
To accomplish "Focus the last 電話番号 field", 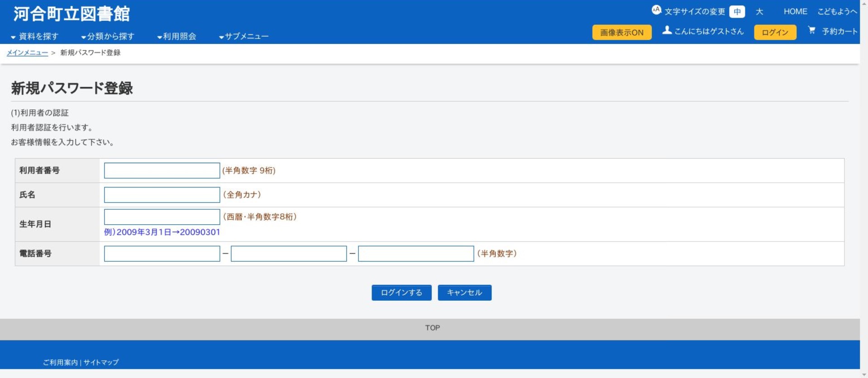I will [416, 254].
